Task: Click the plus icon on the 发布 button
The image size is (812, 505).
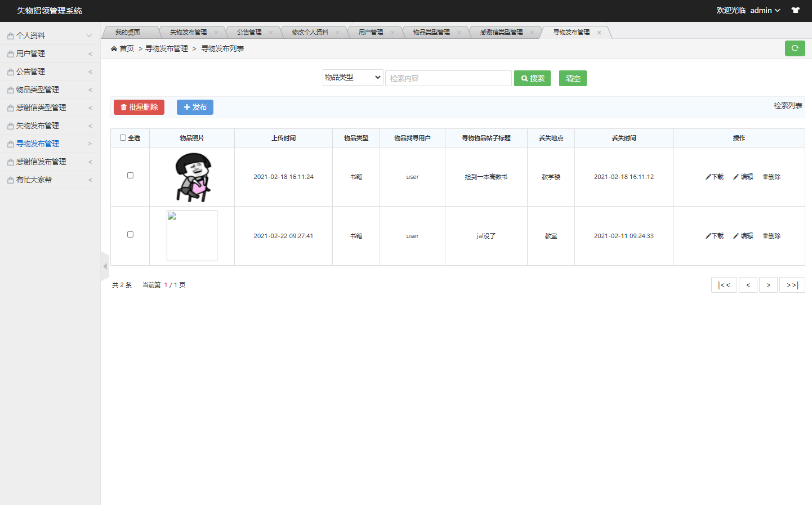Action: (188, 106)
